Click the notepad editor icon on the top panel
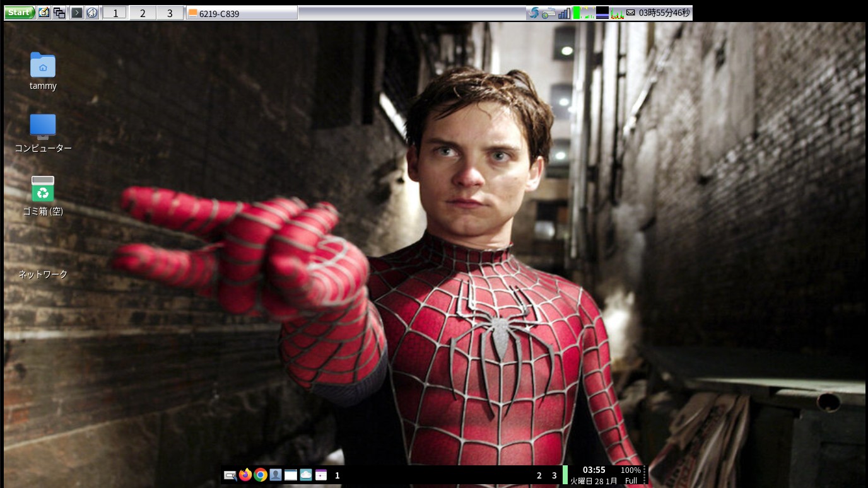The width and height of the screenshot is (868, 488). tap(44, 12)
